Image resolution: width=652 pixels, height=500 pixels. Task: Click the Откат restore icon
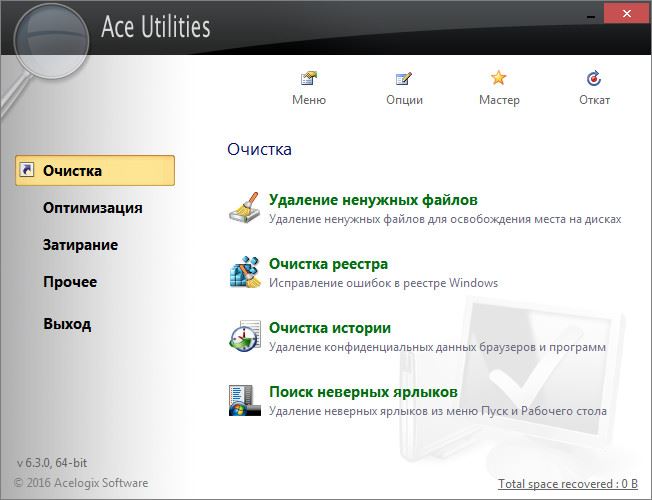point(594,79)
